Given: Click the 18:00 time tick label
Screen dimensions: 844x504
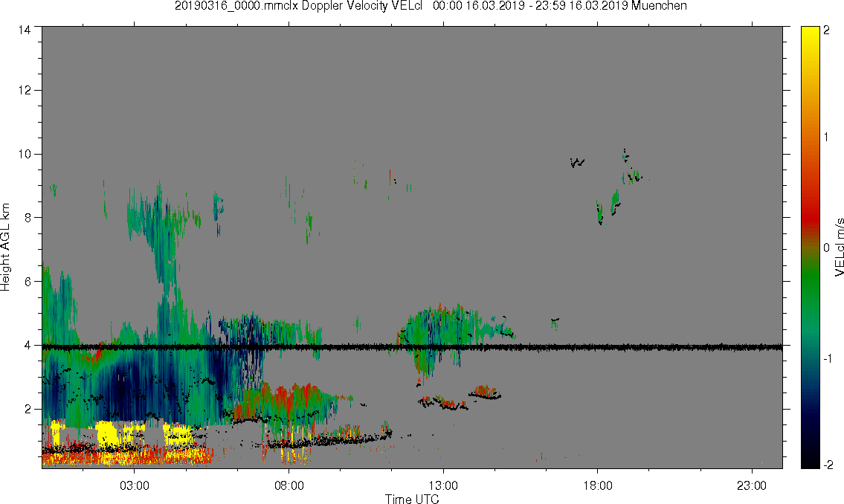Looking at the screenshot, I should [597, 485].
